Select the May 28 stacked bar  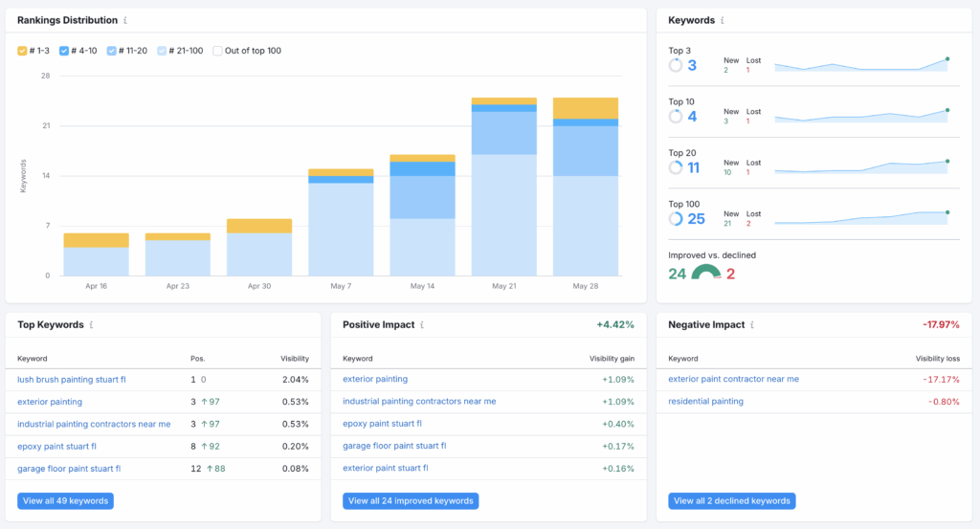[585, 187]
